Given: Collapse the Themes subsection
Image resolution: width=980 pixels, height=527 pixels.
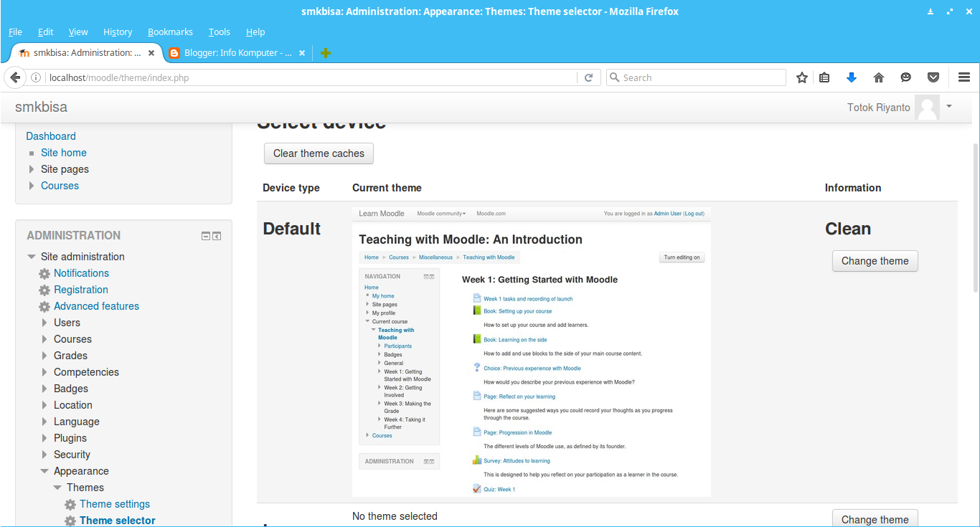Looking at the screenshot, I should pos(57,488).
